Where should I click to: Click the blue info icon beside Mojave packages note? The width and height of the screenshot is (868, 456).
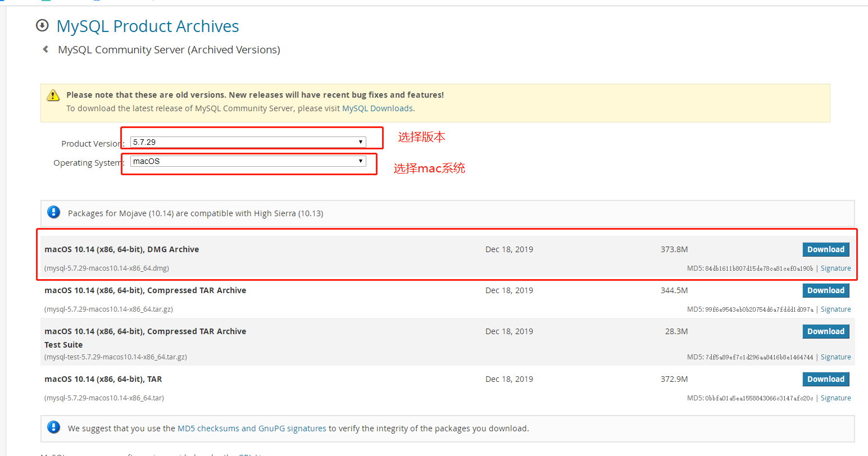coord(54,212)
